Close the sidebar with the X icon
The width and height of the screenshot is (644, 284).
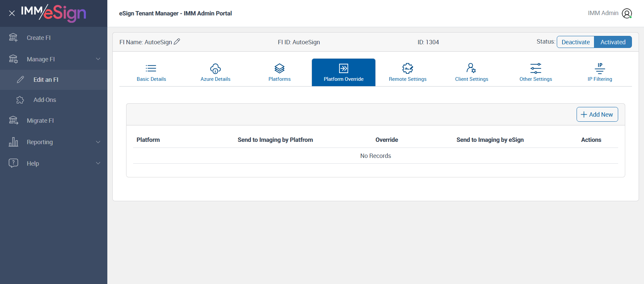12,13
